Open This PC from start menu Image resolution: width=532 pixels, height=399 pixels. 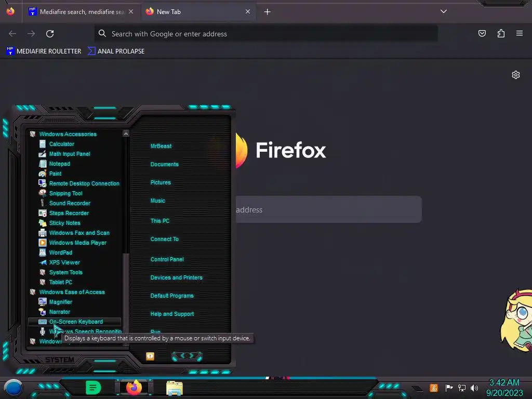tap(160, 220)
